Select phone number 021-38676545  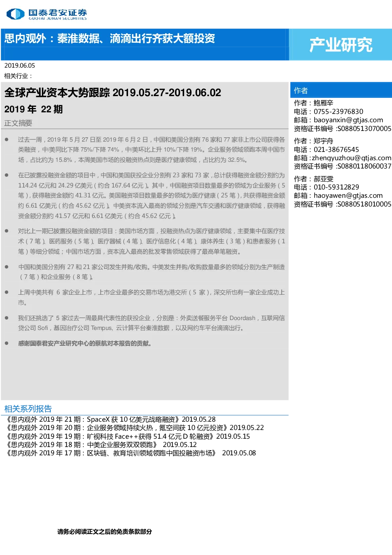click(336, 150)
